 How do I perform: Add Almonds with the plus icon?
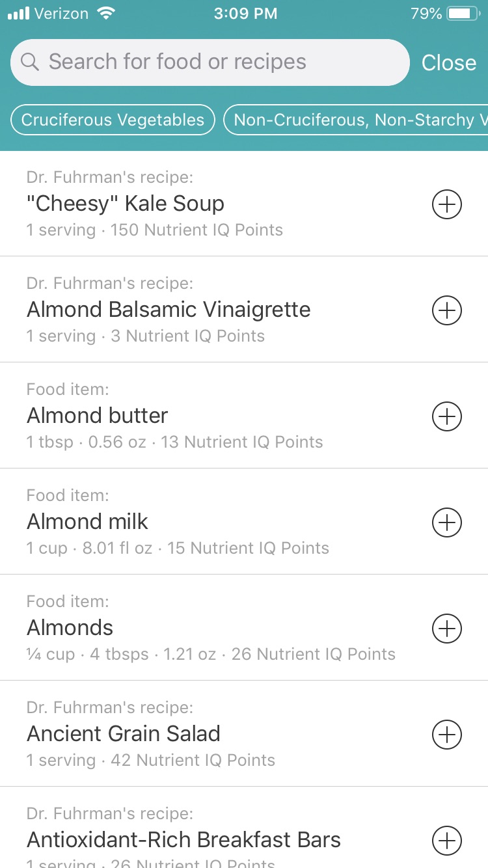click(x=447, y=629)
